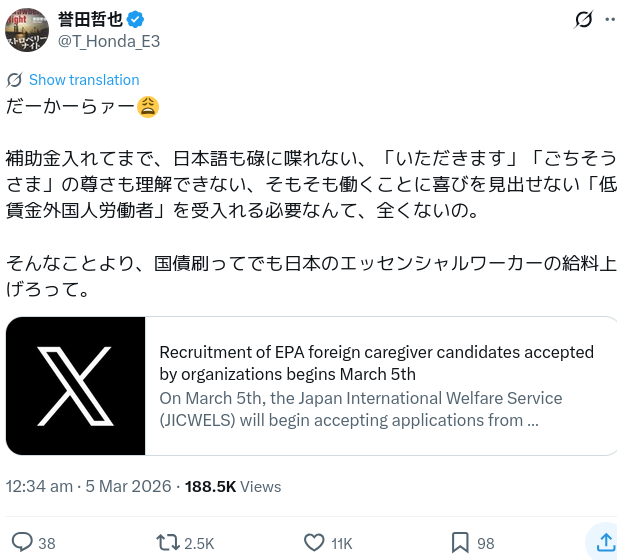Screen dimensions: 617x560
Task: Open the EPA foreign caregiver recruitment headline
Action: [x=376, y=363]
